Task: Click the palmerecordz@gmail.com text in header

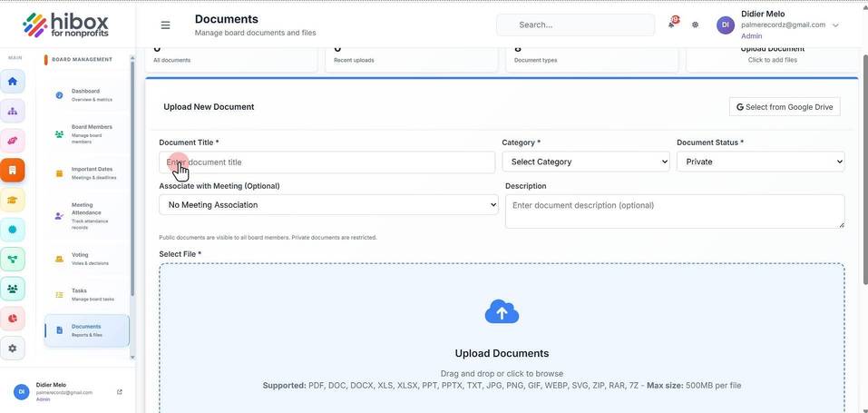Action: click(783, 25)
